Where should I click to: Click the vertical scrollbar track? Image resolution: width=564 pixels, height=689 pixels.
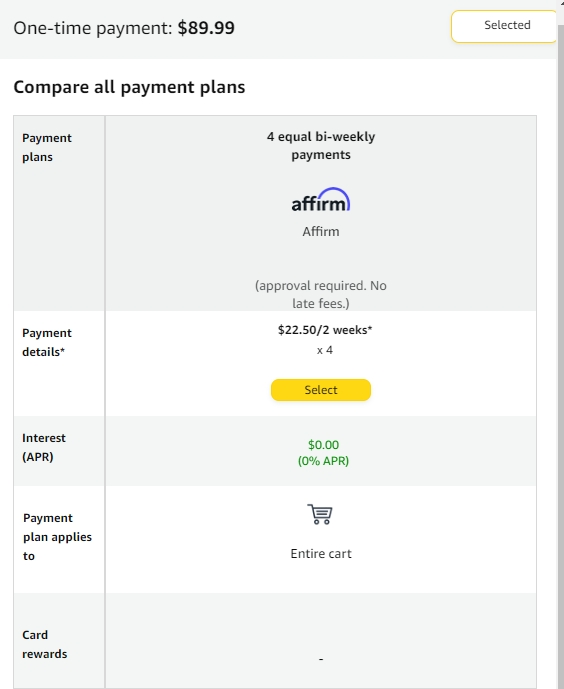pos(561,352)
